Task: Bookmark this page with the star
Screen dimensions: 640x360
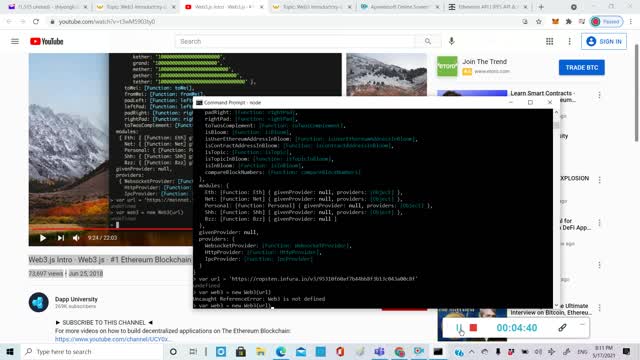Action: [539, 22]
